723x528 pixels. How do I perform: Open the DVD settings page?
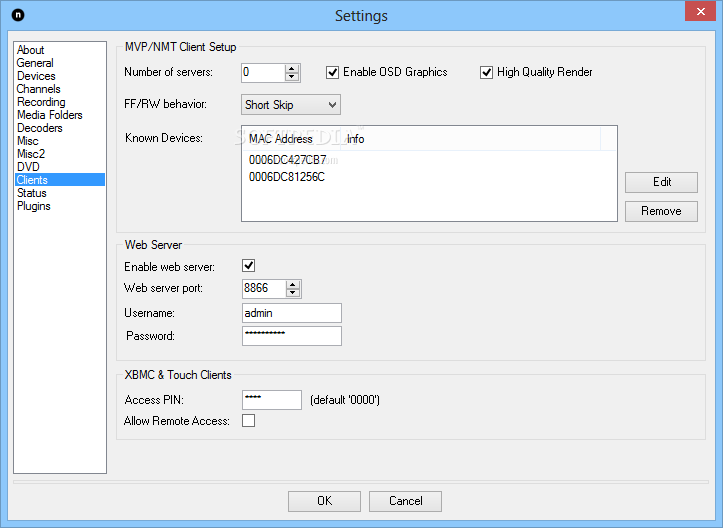click(x=28, y=166)
